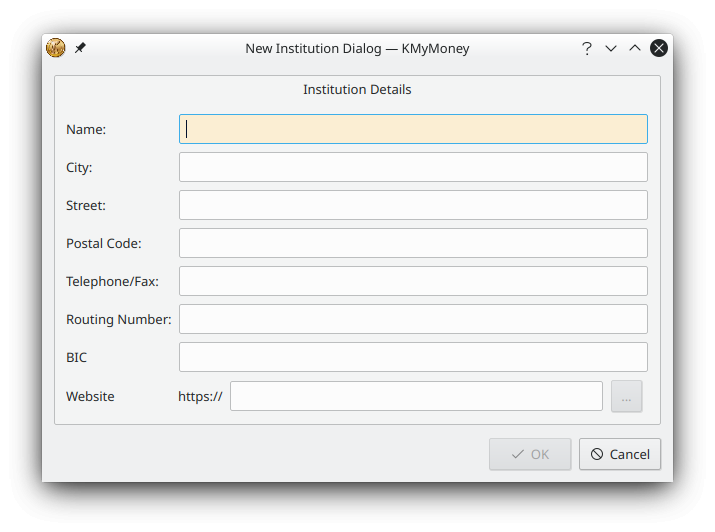
Task: Click the Institution Details heading
Action: click(x=357, y=89)
